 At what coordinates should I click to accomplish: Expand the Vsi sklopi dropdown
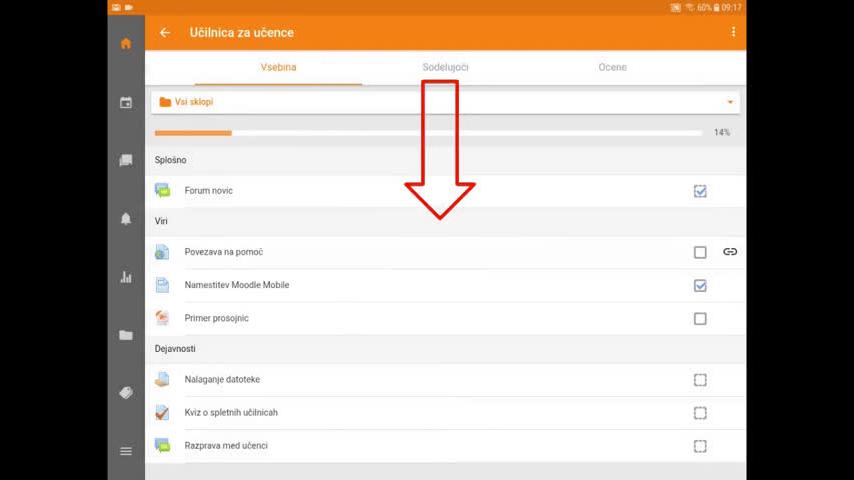pos(445,102)
